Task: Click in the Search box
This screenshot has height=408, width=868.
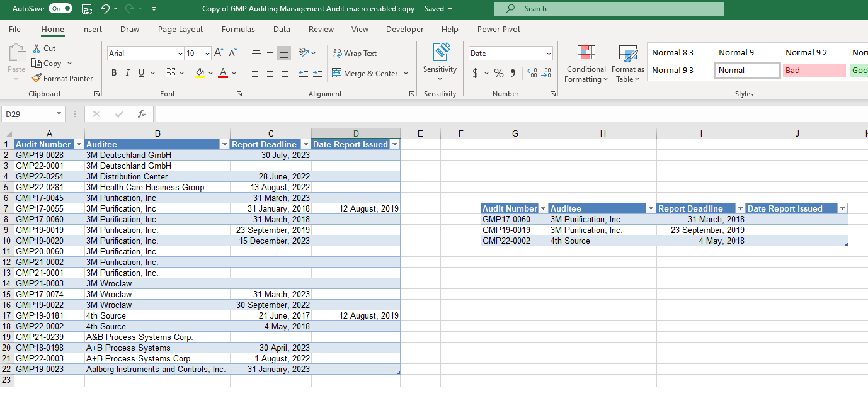Action: coord(609,9)
